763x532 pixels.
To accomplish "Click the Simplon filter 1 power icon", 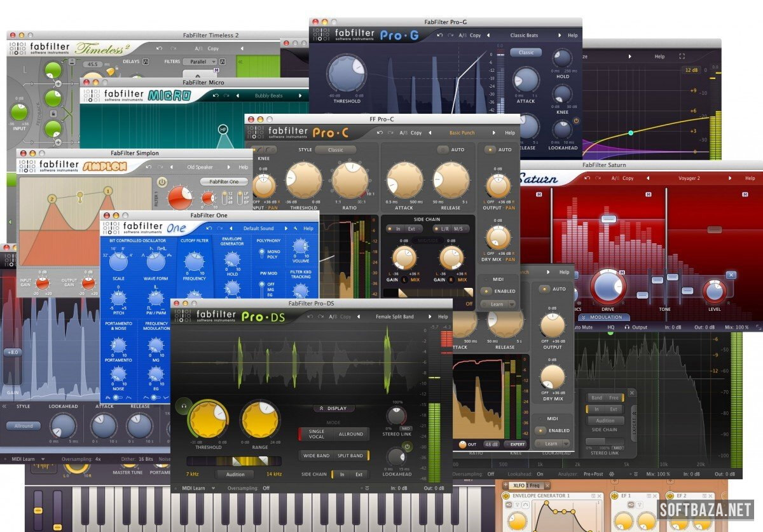I will [x=162, y=182].
